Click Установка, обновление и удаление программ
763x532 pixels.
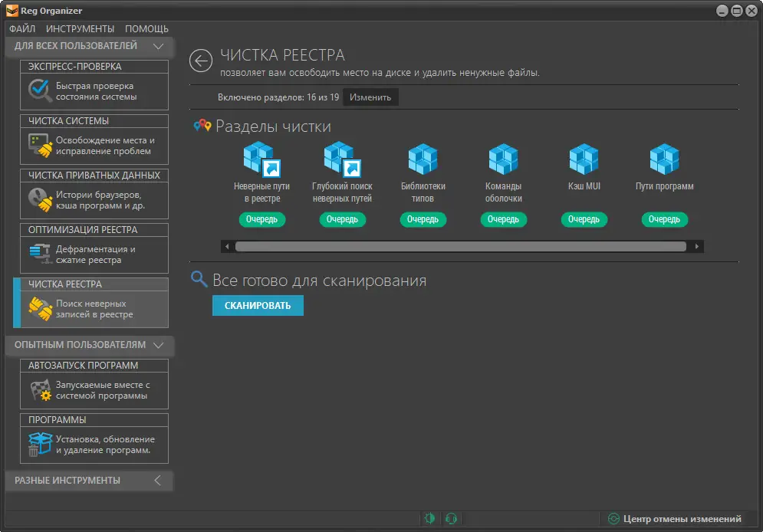point(105,445)
